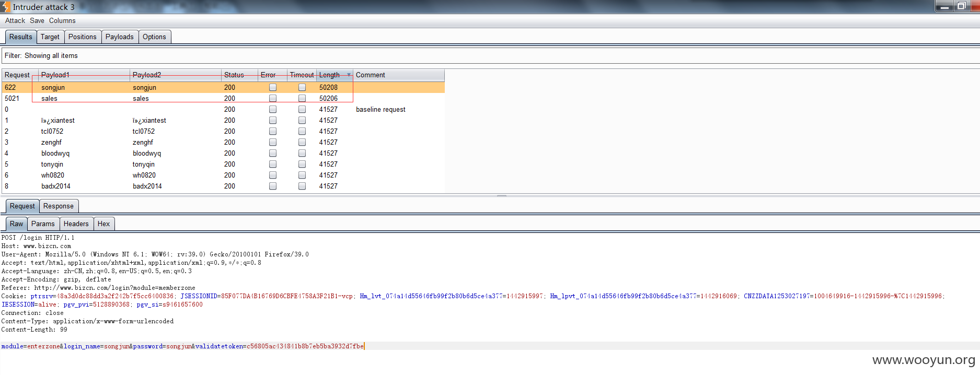Open the Columns menu

(x=62, y=20)
